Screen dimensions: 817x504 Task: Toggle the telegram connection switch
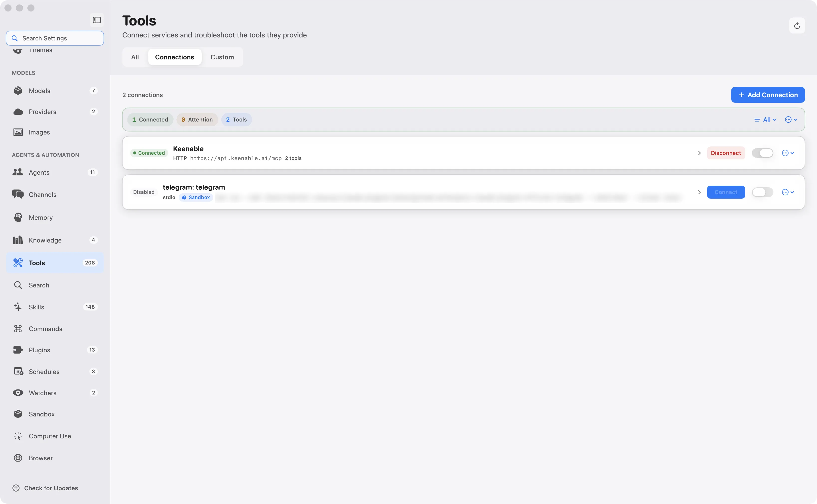point(762,192)
